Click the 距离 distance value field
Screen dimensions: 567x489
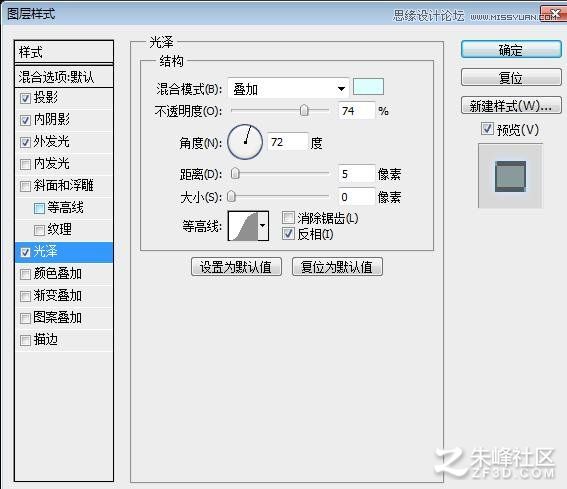(x=356, y=174)
